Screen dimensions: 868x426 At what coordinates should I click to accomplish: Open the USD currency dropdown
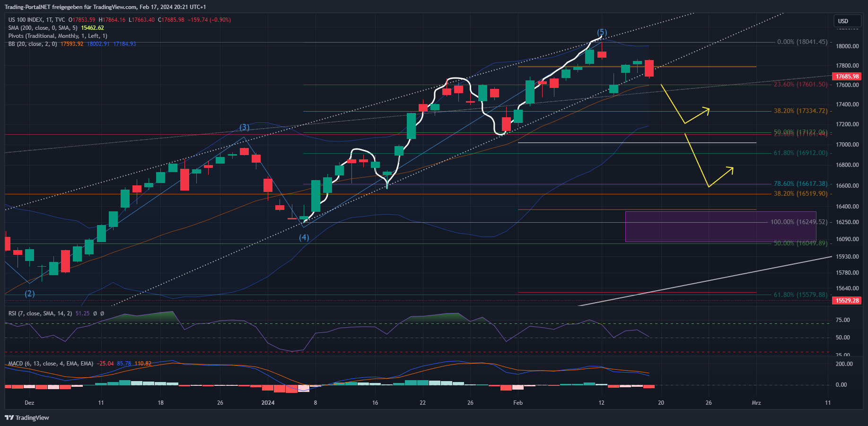click(x=847, y=21)
